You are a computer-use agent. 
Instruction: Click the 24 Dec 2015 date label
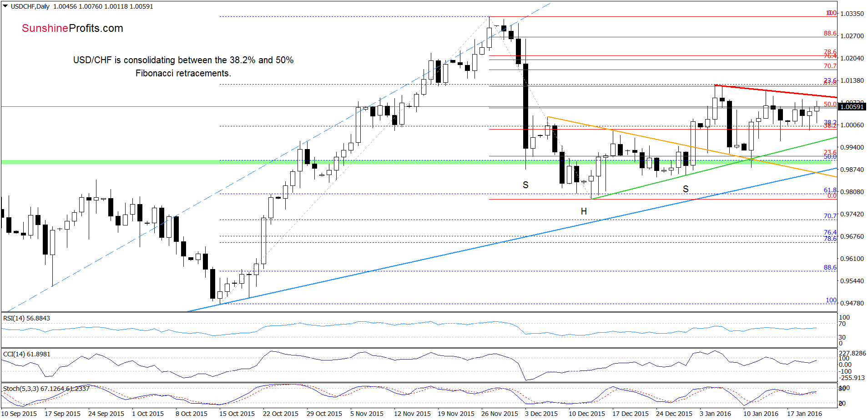[674, 414]
